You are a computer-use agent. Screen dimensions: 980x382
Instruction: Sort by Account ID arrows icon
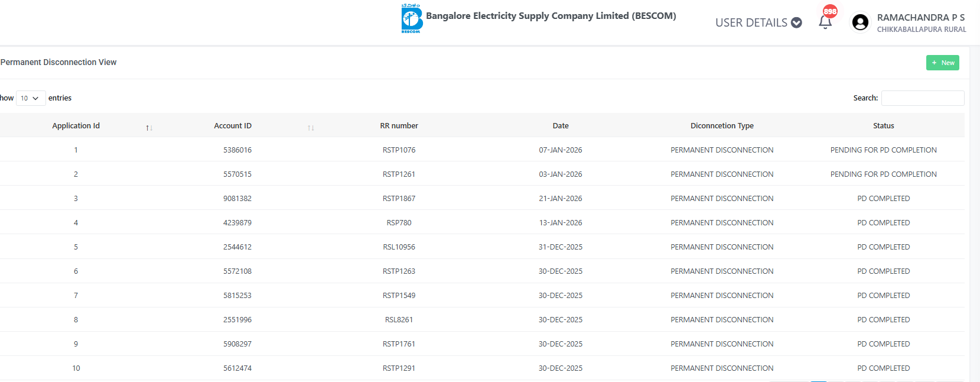pos(311,128)
